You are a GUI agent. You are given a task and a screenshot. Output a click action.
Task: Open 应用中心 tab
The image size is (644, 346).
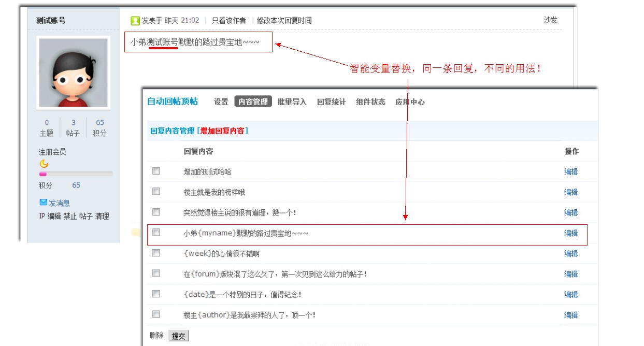[410, 102]
